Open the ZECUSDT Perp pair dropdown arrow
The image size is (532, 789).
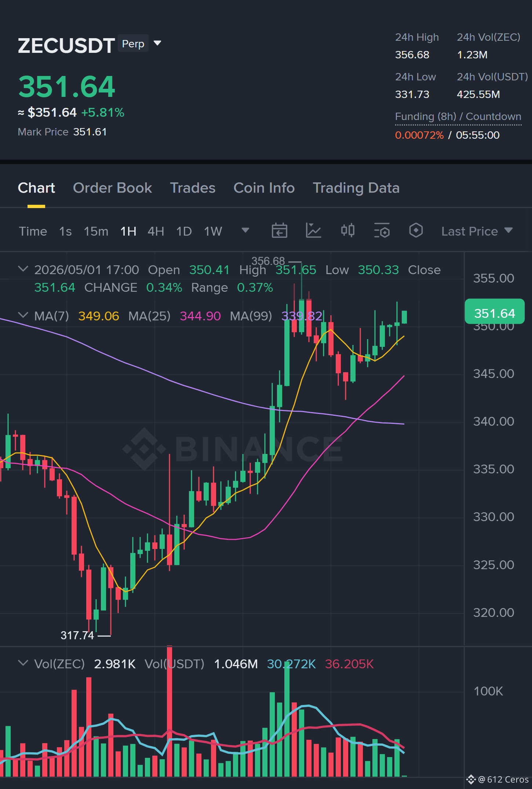(157, 43)
